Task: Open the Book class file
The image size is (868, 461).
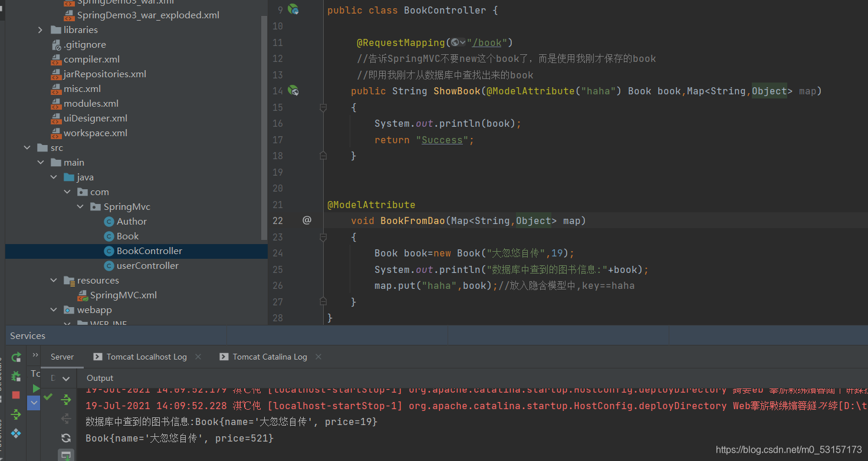Action: tap(127, 236)
